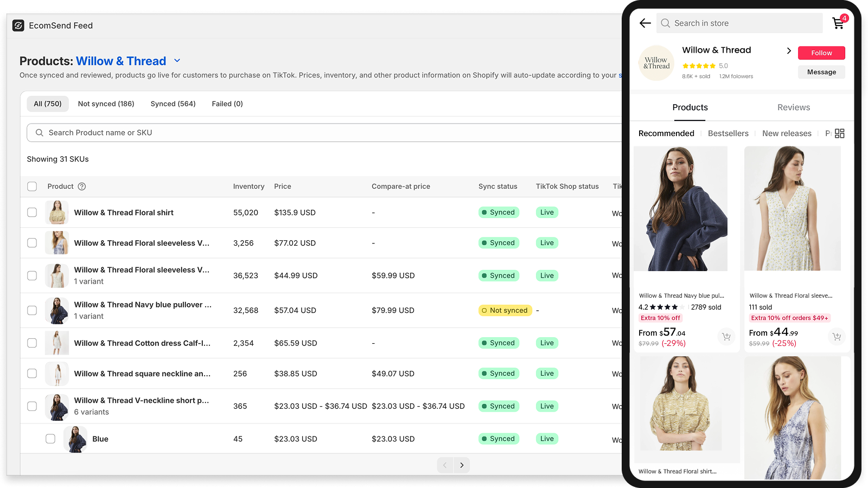Click the Cotton dress Calf-l row thumbnail

57,343
